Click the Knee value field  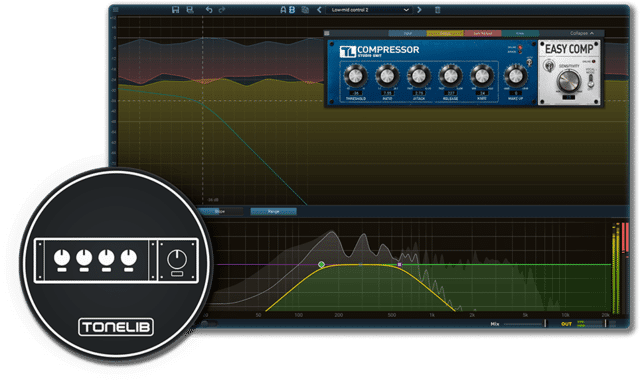(x=482, y=93)
